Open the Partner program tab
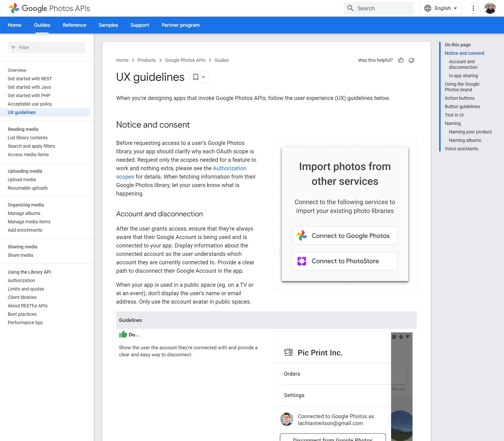 [x=181, y=25]
